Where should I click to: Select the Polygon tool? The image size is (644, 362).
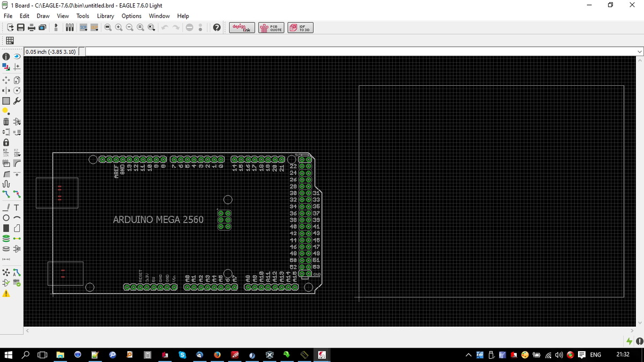tap(17, 228)
